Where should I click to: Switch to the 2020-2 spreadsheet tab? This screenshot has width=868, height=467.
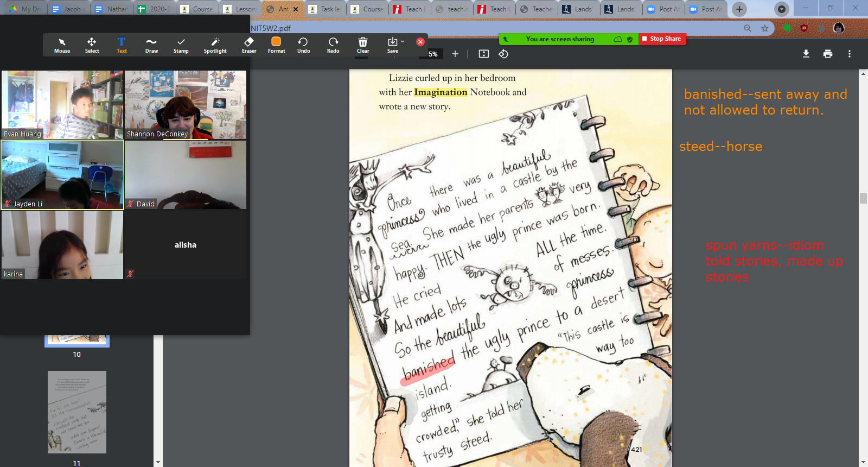(x=155, y=9)
